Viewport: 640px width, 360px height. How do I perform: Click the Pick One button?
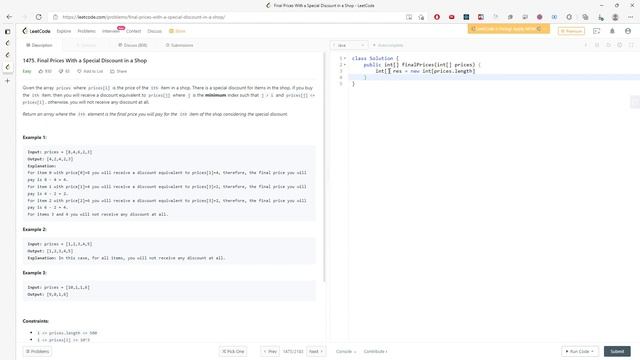(233, 351)
